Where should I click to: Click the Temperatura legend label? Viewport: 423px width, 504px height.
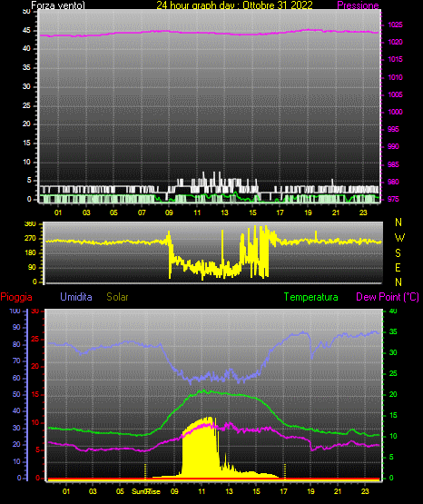coord(310,297)
